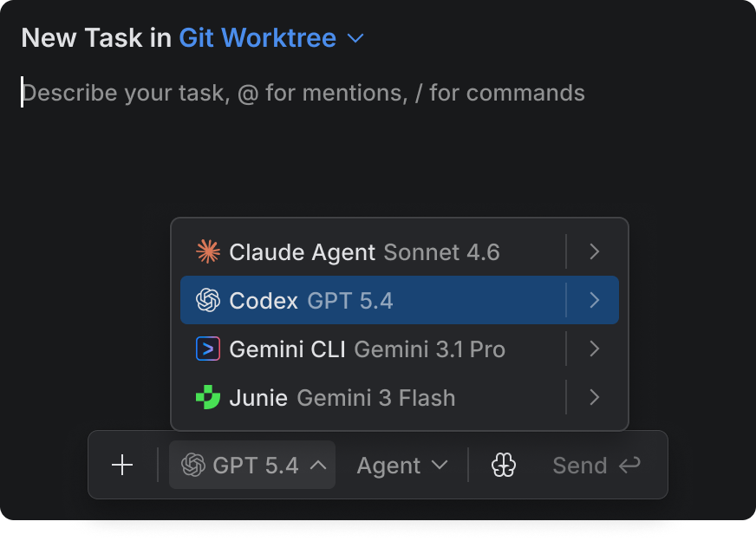Expand Gemini CLI model submenu arrow
This screenshot has height=541, width=756.
click(x=594, y=349)
